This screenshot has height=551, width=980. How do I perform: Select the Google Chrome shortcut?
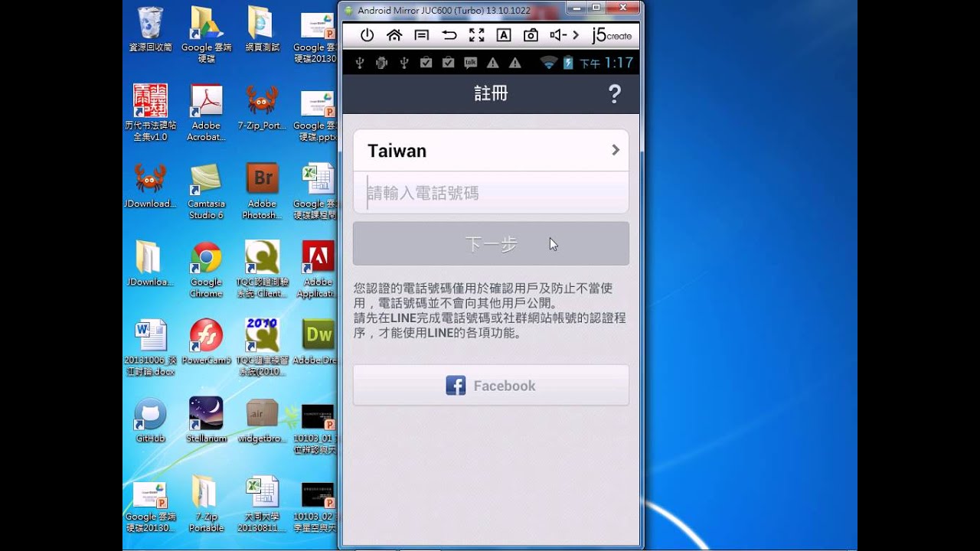pos(206,269)
